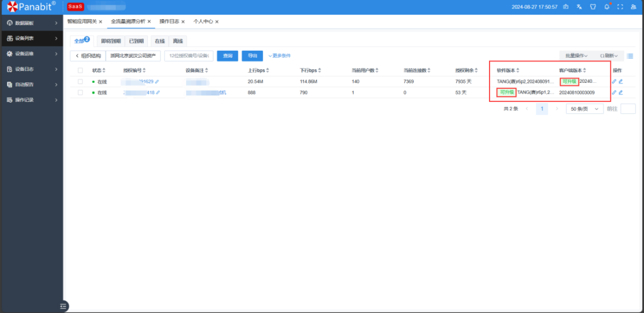Sort by 授权编号 column
Image resolution: width=644 pixels, height=313 pixels.
[144, 70]
